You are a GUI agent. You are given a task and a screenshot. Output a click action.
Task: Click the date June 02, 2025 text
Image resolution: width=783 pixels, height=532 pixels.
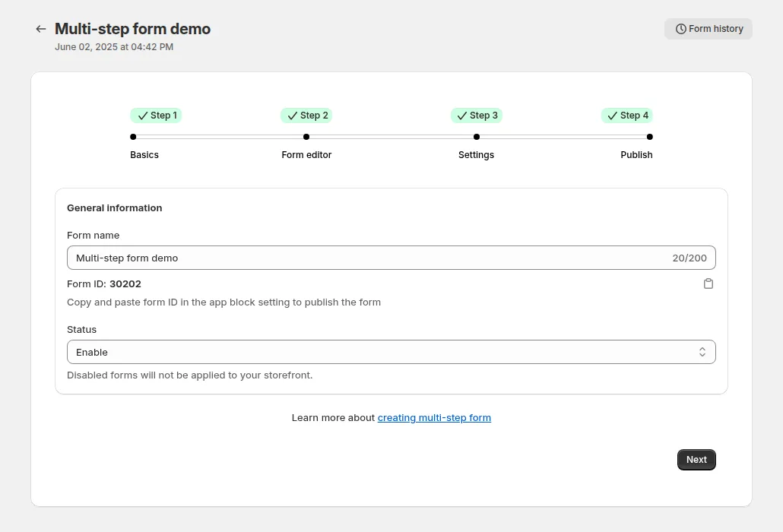[114, 47]
